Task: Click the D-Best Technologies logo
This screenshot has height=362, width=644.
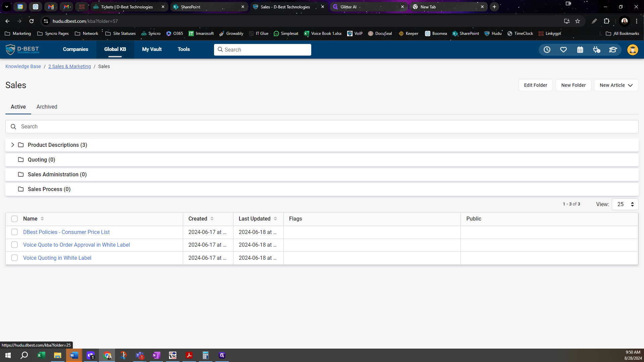Action: (x=22, y=49)
